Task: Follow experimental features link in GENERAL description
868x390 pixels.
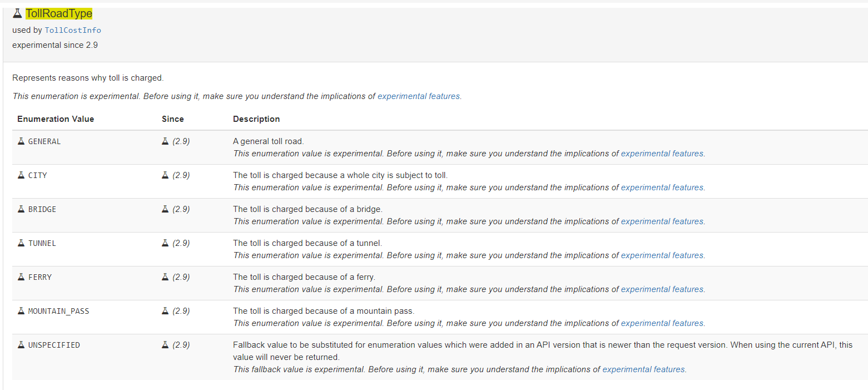Action: pos(662,154)
